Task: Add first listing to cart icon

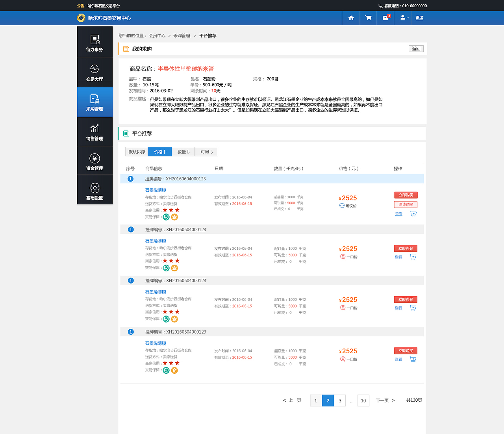Action: (x=413, y=214)
